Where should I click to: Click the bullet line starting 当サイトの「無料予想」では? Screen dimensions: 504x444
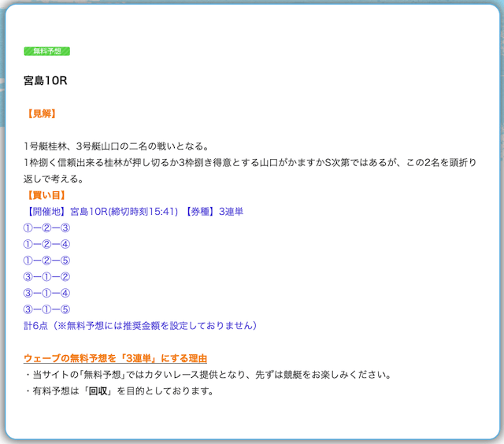208,375
